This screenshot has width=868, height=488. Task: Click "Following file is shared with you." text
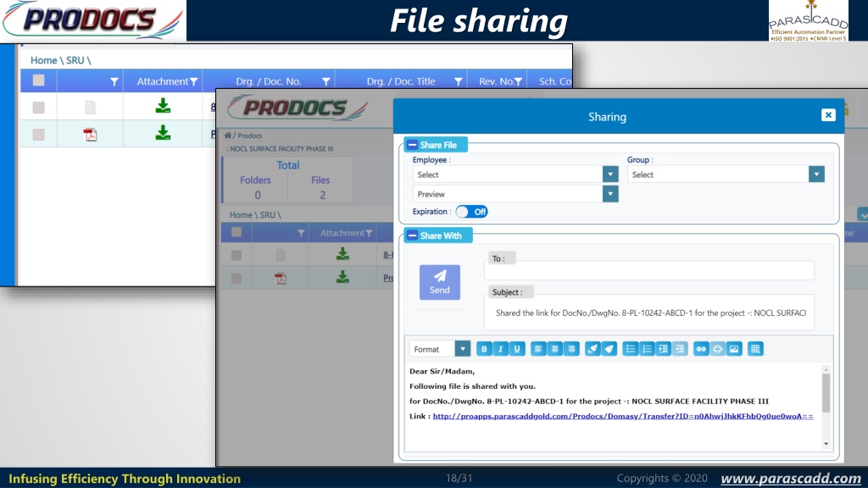(472, 386)
